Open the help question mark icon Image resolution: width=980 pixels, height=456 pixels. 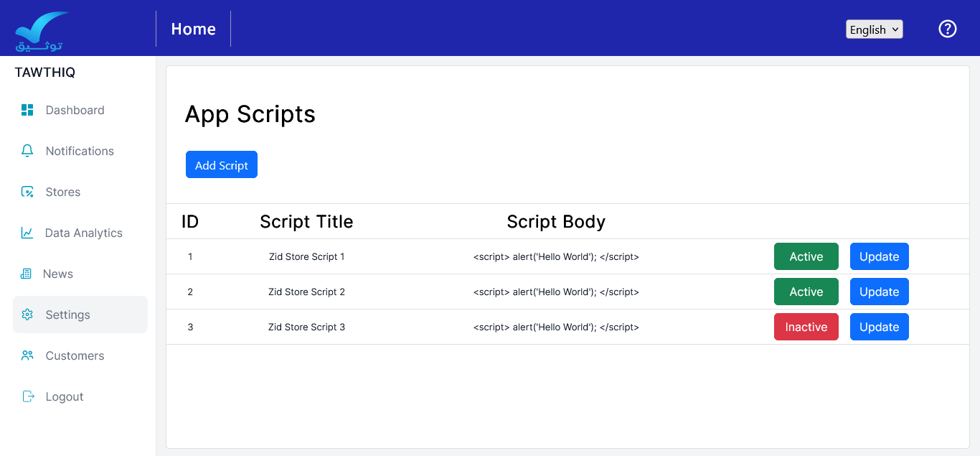pos(948,29)
